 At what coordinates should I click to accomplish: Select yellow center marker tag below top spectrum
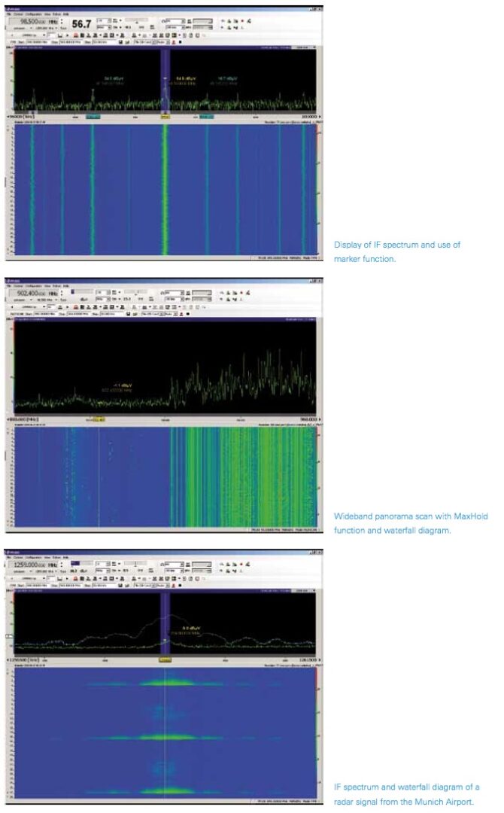165,117
